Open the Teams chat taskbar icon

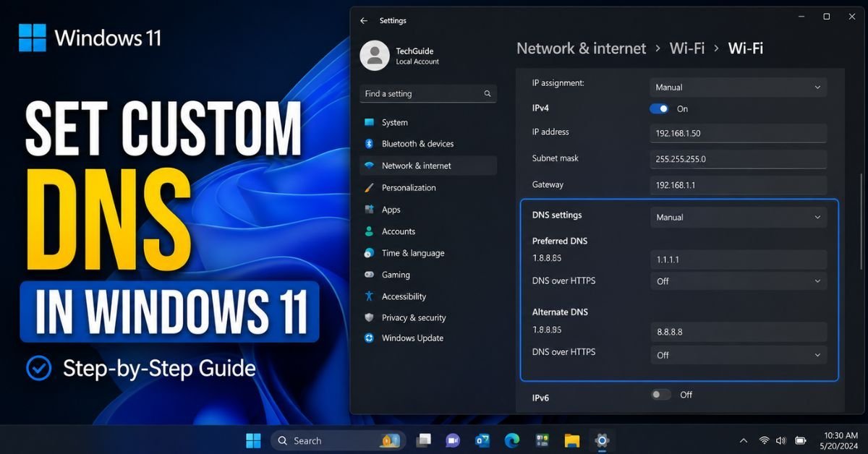tap(453, 440)
